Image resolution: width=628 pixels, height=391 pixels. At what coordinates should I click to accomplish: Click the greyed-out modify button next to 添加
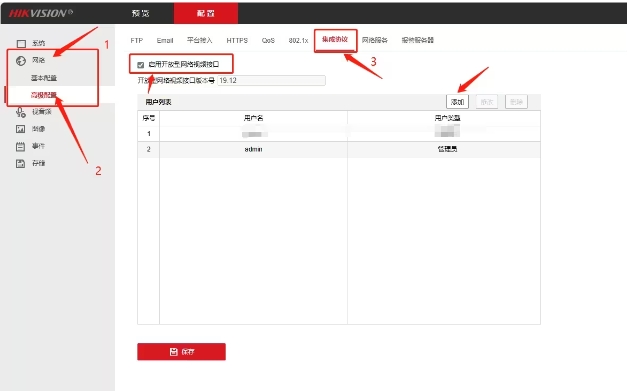pos(487,102)
